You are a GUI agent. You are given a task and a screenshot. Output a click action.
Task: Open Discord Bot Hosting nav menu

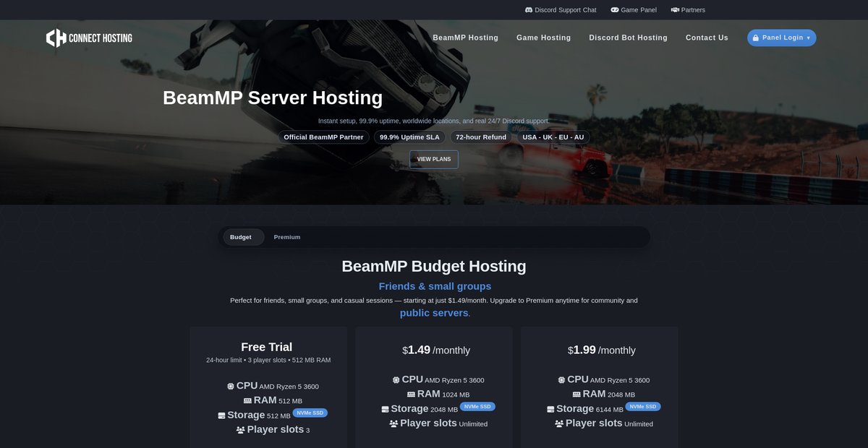click(x=628, y=38)
